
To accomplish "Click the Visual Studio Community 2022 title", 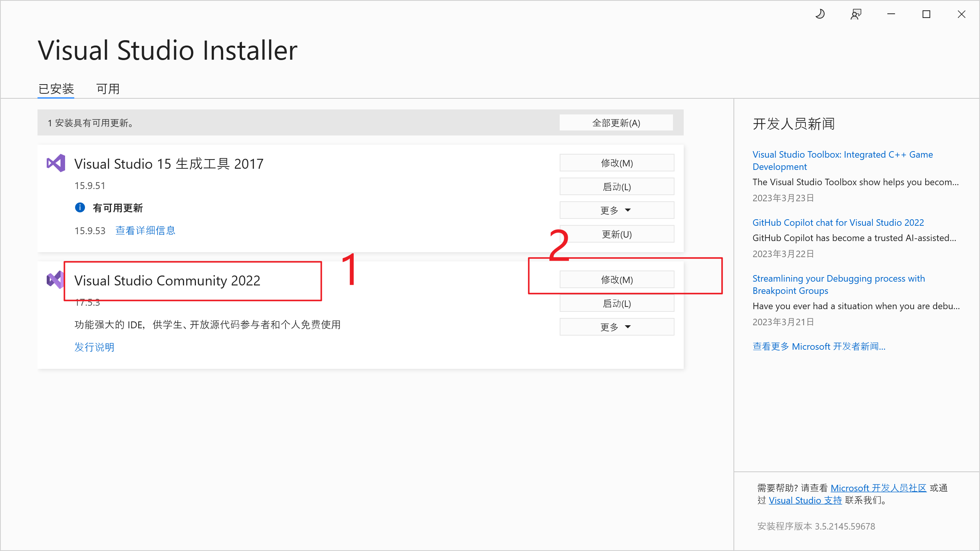I will pyautogui.click(x=167, y=280).
